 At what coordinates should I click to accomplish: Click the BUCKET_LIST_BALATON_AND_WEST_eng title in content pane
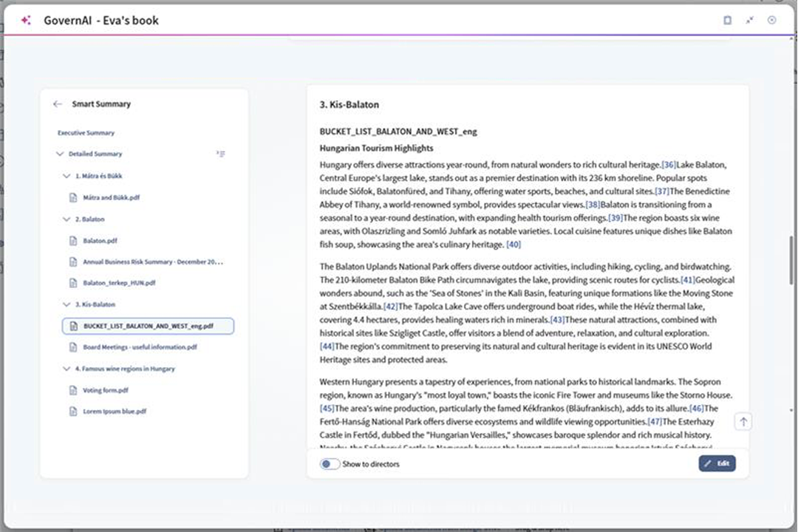click(398, 132)
